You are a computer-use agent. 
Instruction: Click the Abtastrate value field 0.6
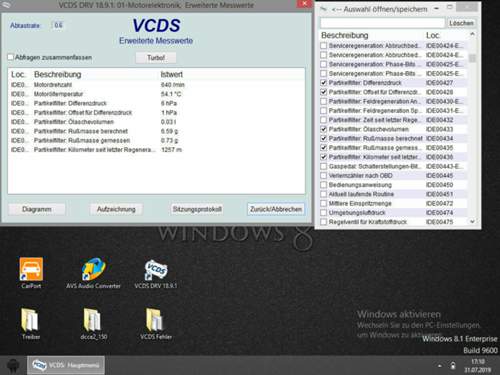click(x=58, y=25)
